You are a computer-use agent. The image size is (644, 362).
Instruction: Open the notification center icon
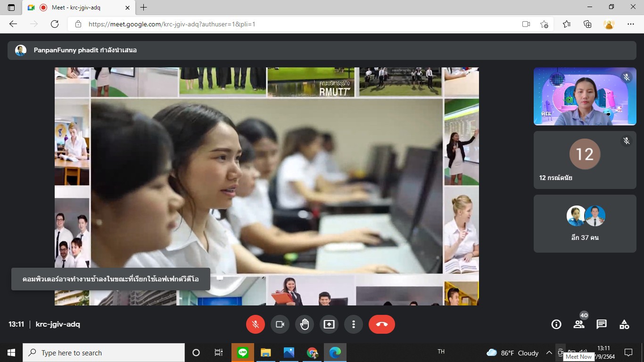tap(628, 353)
